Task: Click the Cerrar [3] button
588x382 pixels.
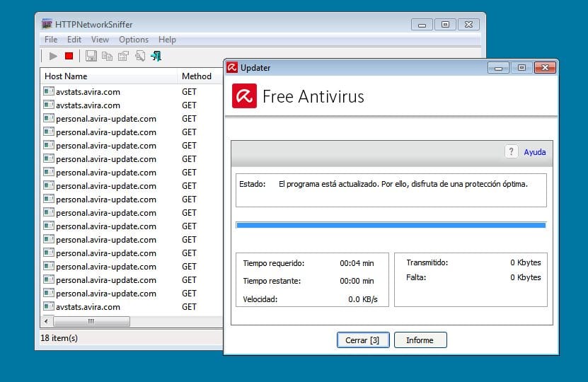Action: (362, 340)
